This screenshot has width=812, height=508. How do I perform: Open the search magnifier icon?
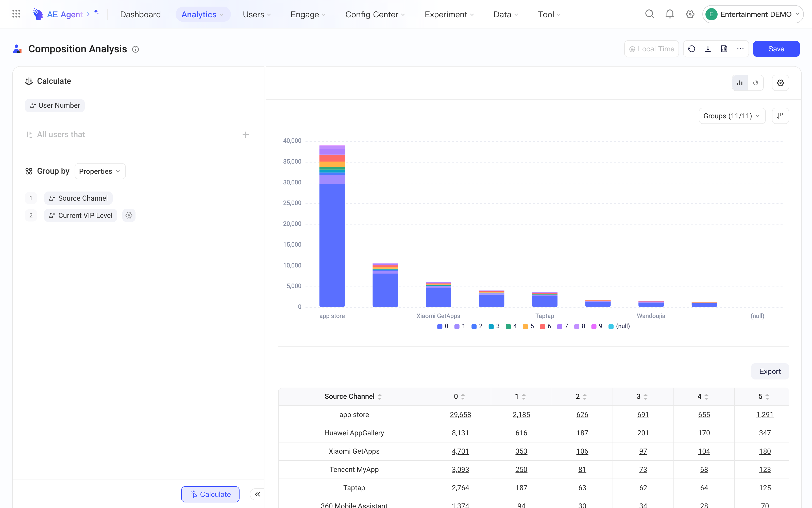[650, 14]
